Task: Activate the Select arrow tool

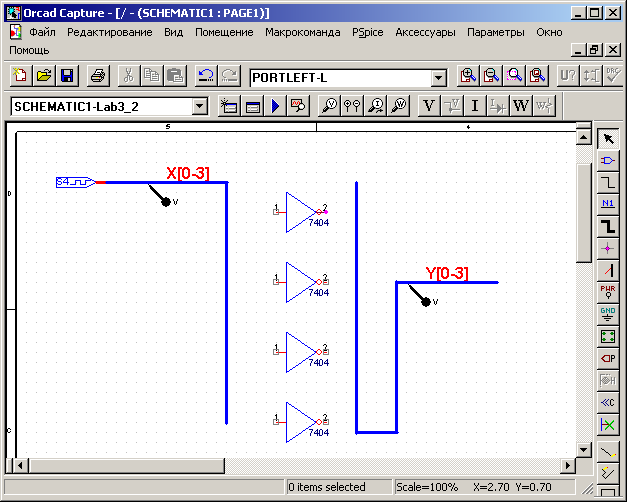Action: pos(608,139)
